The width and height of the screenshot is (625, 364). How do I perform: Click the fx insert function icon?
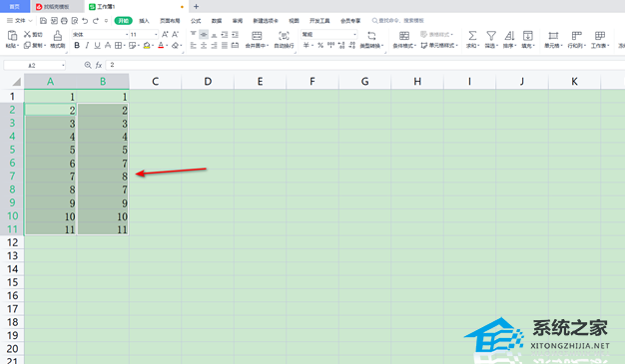coord(99,65)
